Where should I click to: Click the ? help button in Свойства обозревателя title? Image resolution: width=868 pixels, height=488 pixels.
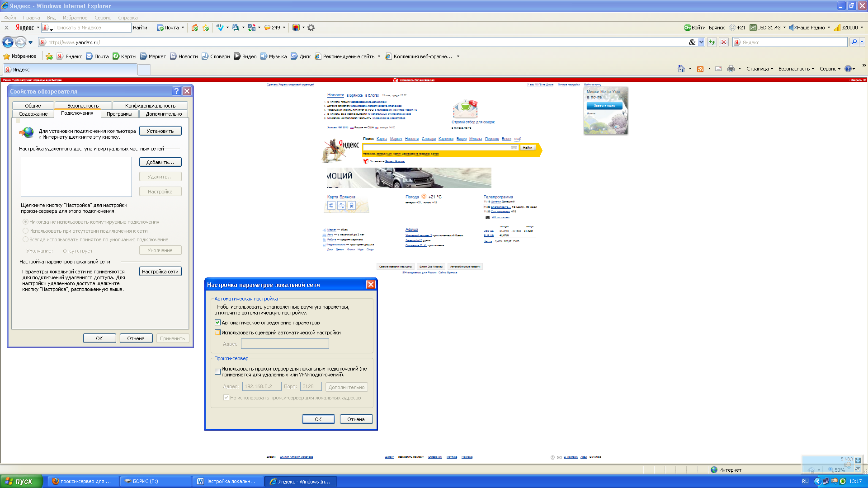point(177,91)
